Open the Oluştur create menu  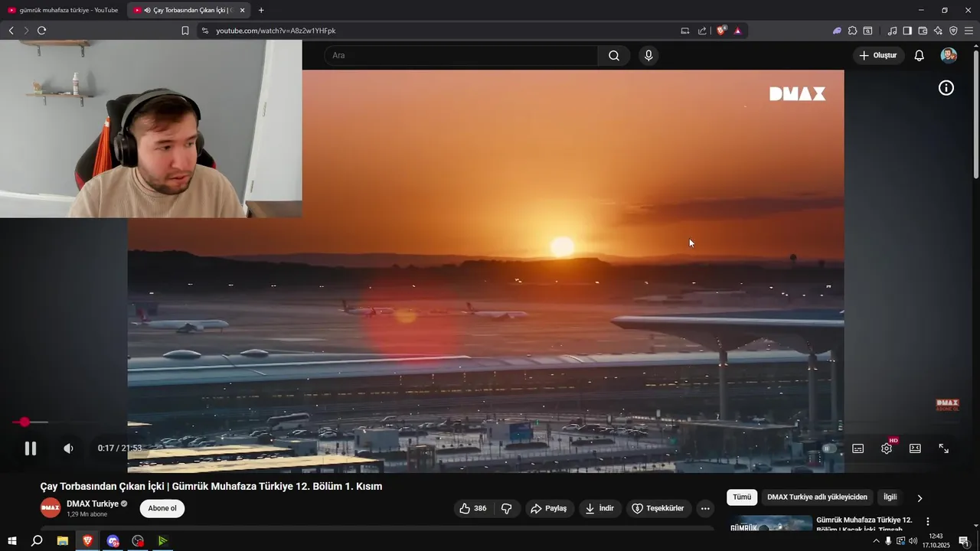(x=878, y=55)
